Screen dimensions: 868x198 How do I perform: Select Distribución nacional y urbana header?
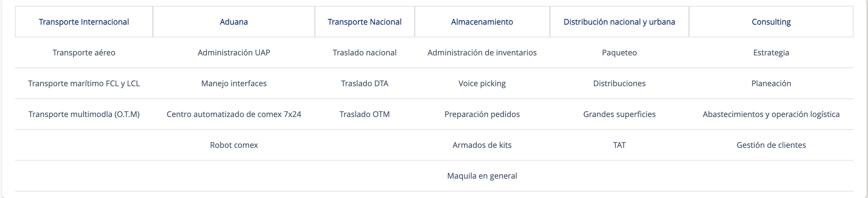click(x=619, y=22)
